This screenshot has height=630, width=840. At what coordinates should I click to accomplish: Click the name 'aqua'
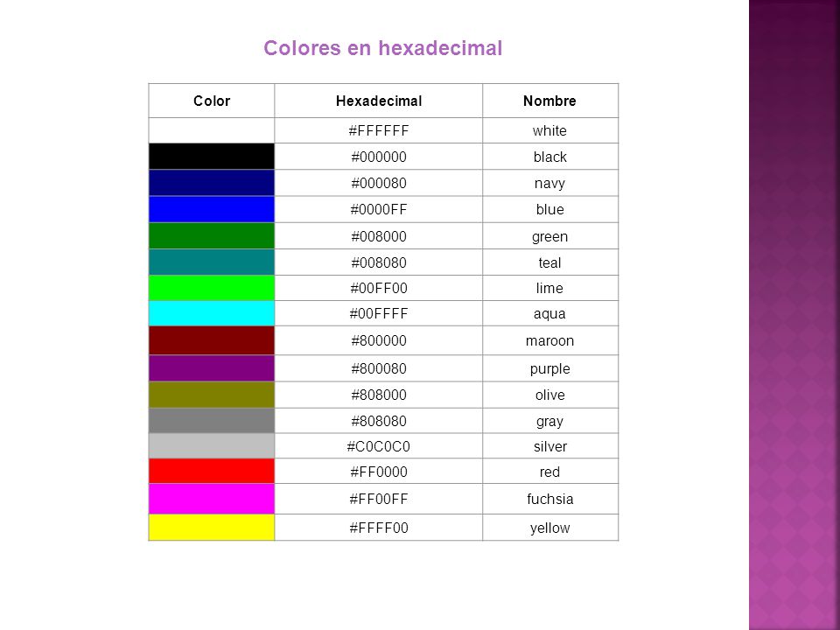tap(549, 314)
